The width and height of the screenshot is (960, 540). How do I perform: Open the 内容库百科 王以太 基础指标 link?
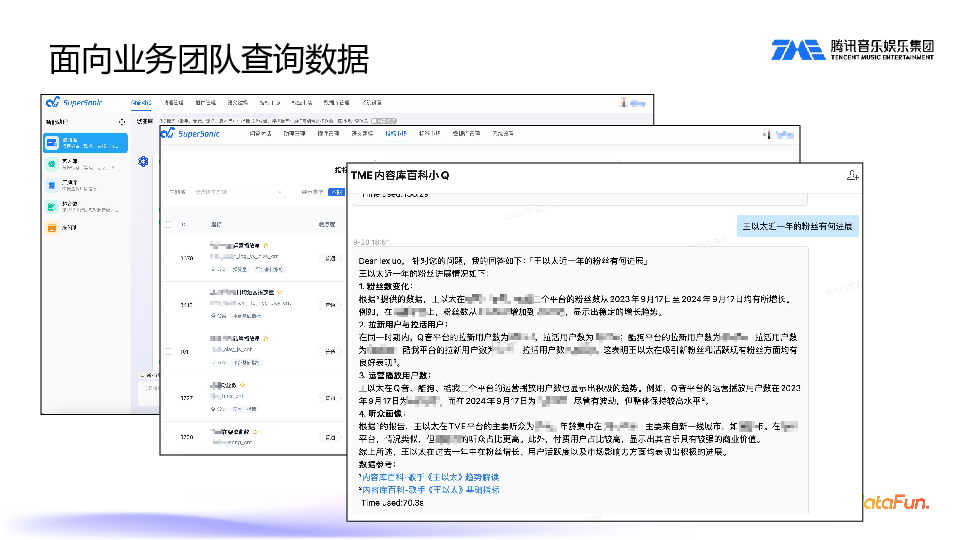click(430, 490)
